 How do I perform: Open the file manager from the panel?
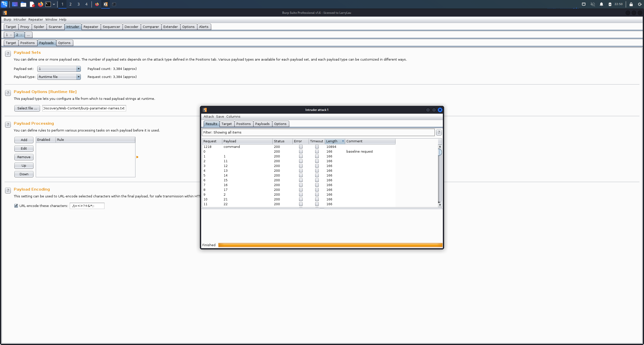pos(23,4)
